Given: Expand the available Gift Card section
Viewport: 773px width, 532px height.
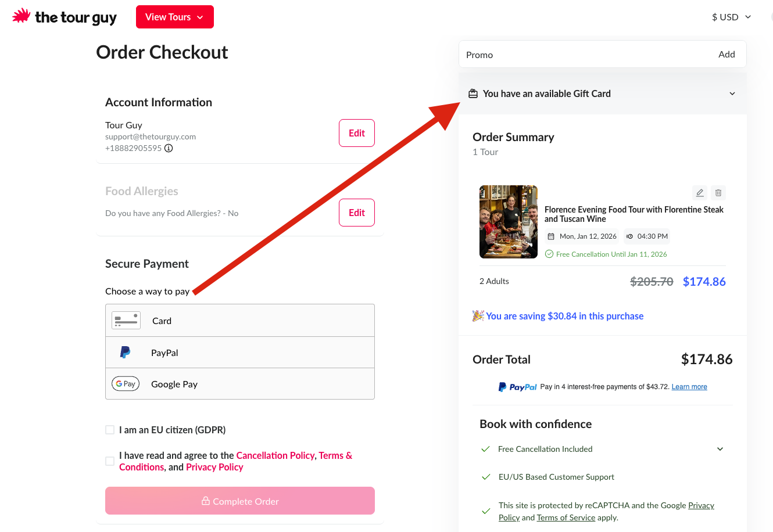Looking at the screenshot, I should [732, 94].
